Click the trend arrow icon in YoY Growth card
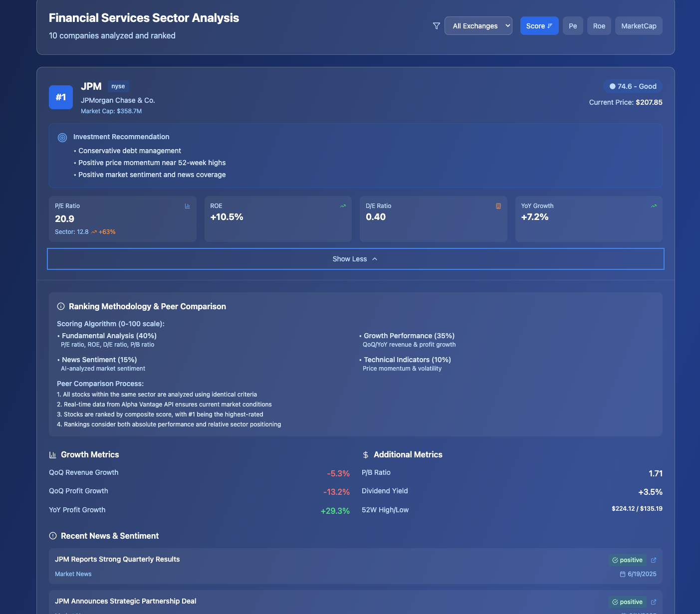The height and width of the screenshot is (614, 700). 654,206
